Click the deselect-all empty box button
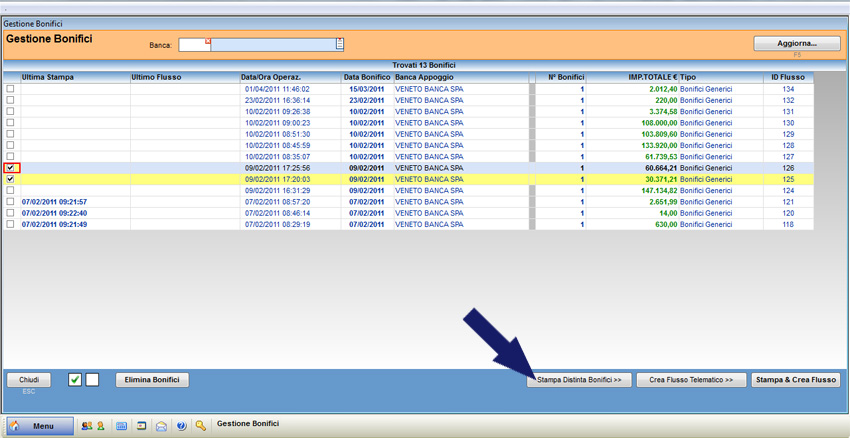The image size is (850, 438). pos(92,380)
